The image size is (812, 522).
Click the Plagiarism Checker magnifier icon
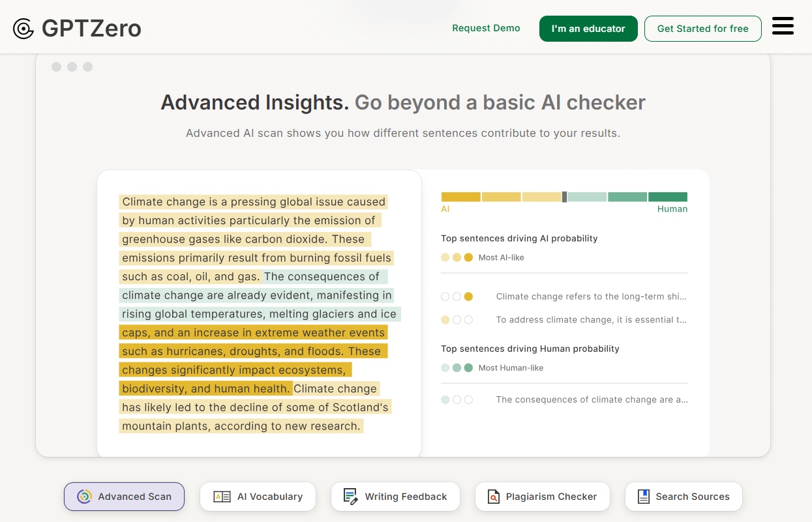(x=494, y=497)
